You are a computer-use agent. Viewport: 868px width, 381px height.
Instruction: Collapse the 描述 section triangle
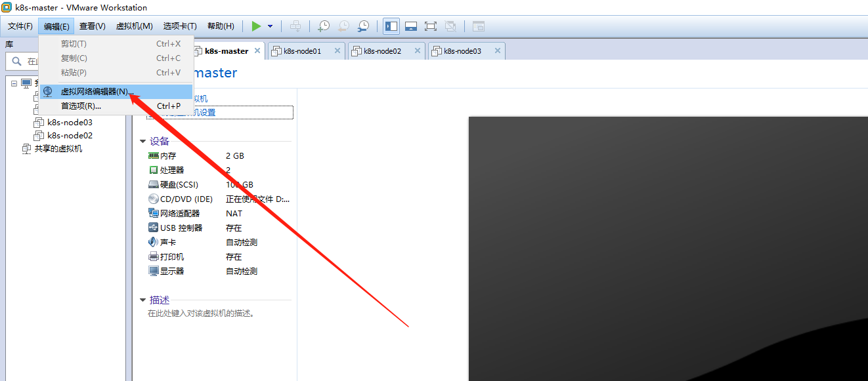click(143, 300)
